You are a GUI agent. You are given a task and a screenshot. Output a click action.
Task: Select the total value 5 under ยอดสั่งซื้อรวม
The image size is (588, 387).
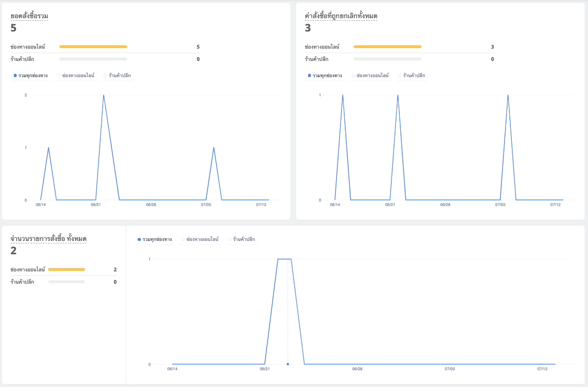13,28
